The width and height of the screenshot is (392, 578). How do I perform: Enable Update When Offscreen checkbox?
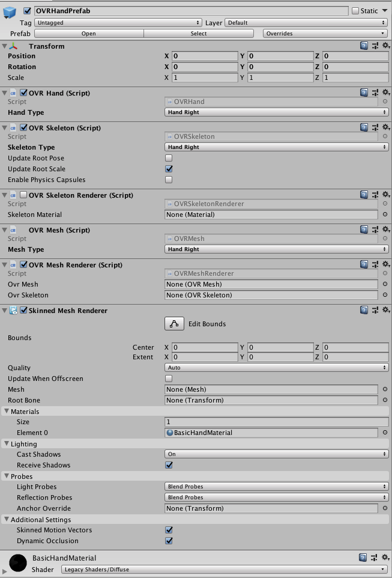169,378
